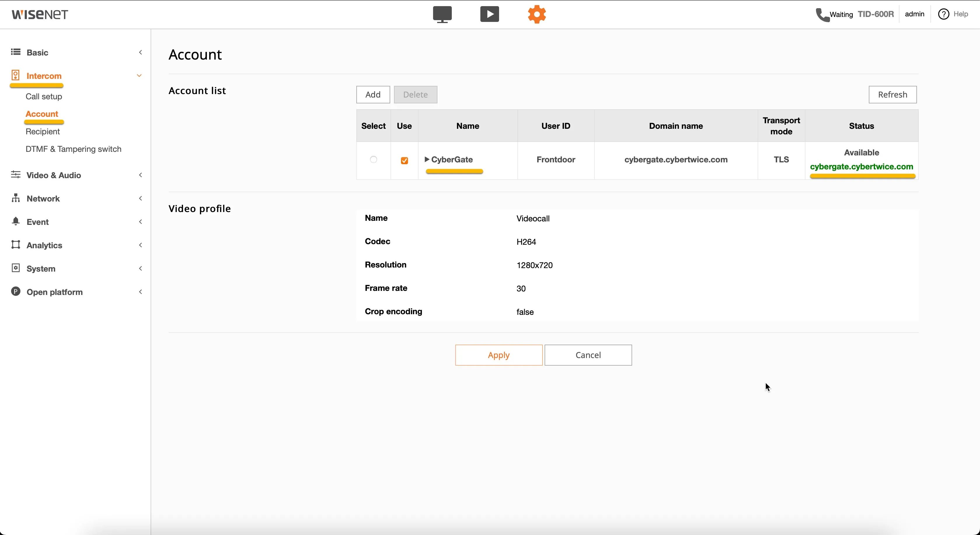Click the Video & Audio sliders icon
Viewport: 980px width, 535px height.
pos(15,174)
